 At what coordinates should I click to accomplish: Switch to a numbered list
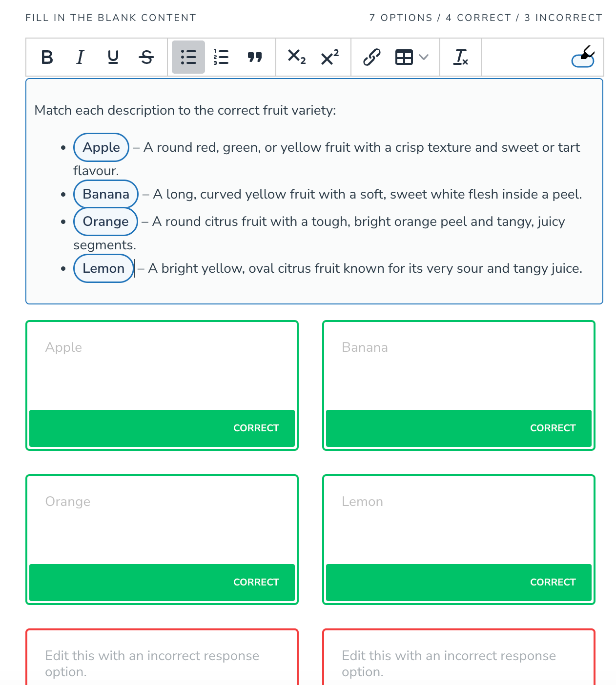click(221, 57)
